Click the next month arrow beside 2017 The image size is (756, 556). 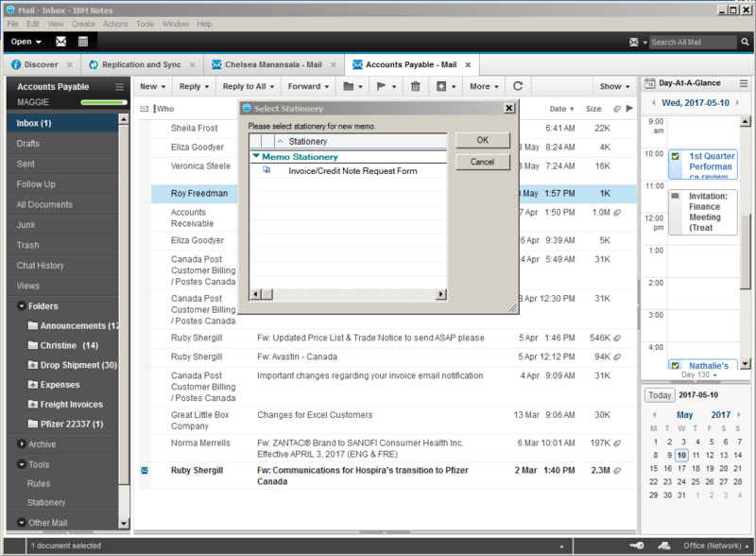(x=738, y=414)
